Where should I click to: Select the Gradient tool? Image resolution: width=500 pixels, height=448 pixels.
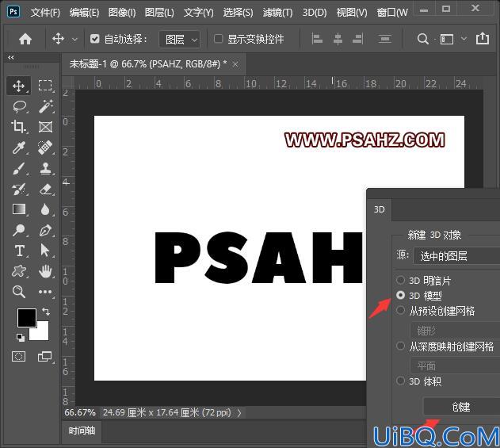point(19,209)
